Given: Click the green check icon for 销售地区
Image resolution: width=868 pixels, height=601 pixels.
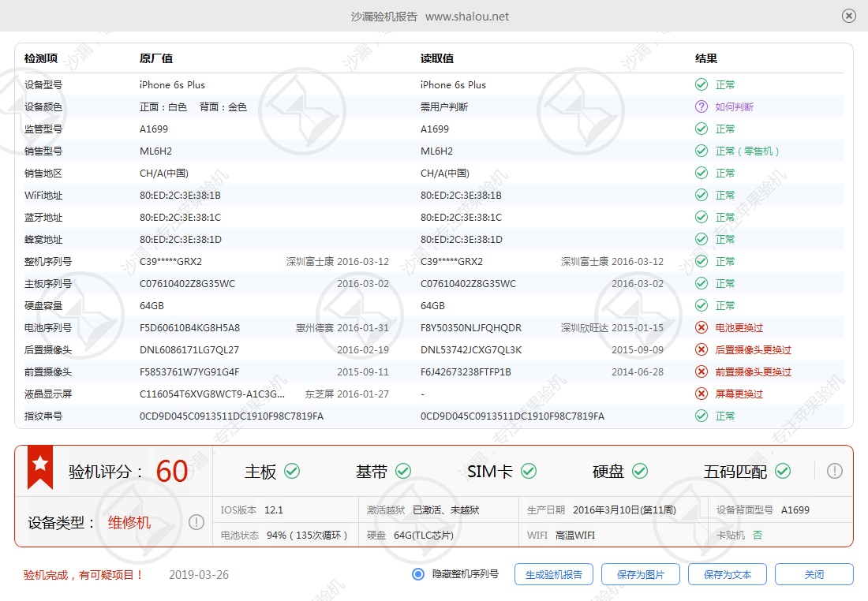Looking at the screenshot, I should pos(702,174).
